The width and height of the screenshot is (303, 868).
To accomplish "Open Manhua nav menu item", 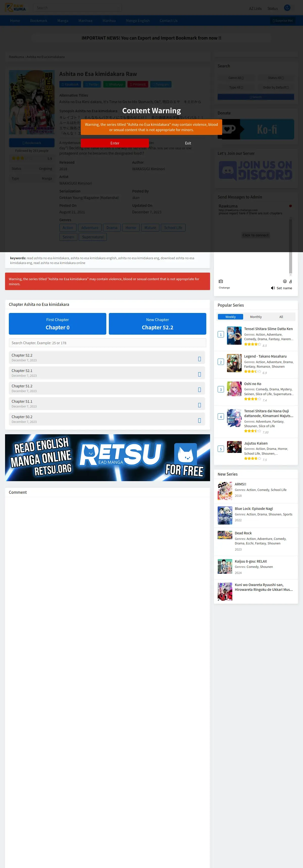I will (x=109, y=21).
